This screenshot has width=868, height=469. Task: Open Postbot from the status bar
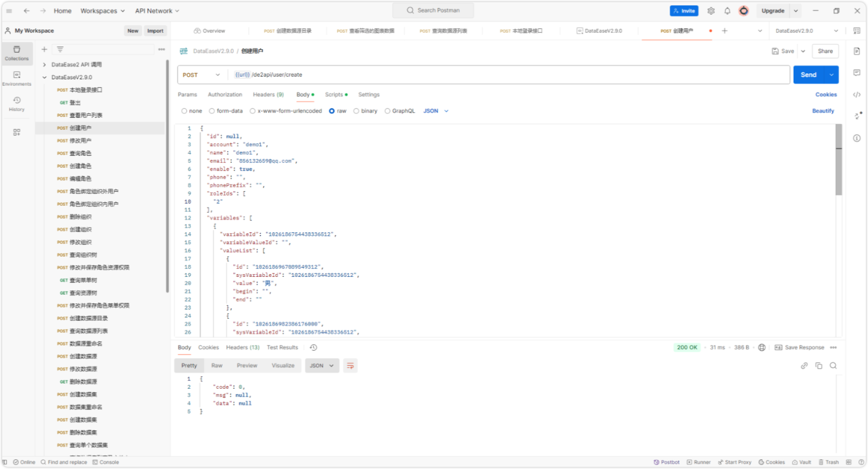tap(667, 462)
